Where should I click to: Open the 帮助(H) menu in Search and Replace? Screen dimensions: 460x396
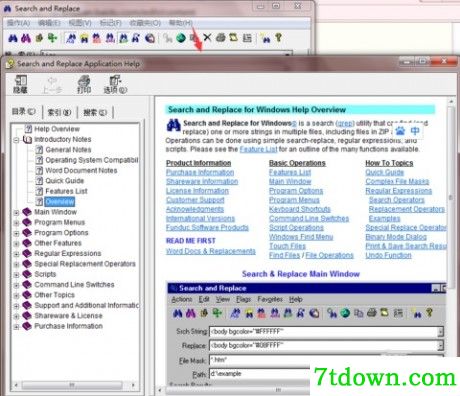point(180,23)
